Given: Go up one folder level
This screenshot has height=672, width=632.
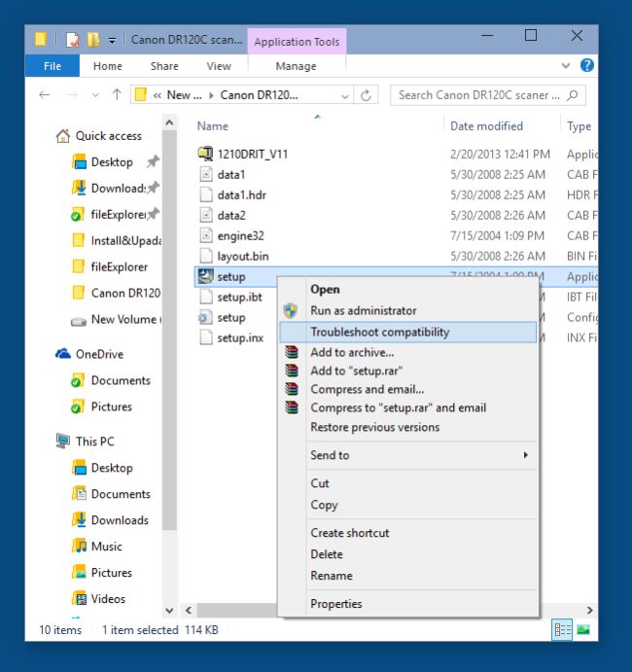Looking at the screenshot, I should [x=117, y=94].
